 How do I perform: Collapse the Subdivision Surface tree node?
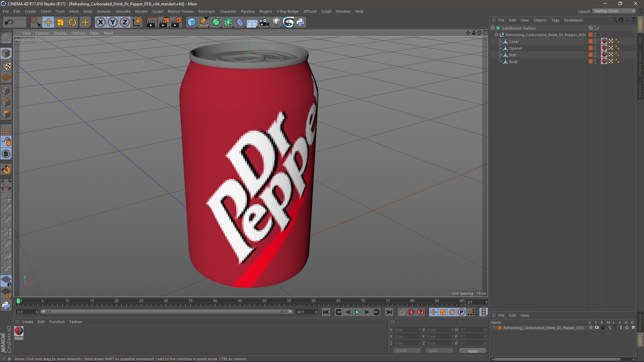(493, 28)
